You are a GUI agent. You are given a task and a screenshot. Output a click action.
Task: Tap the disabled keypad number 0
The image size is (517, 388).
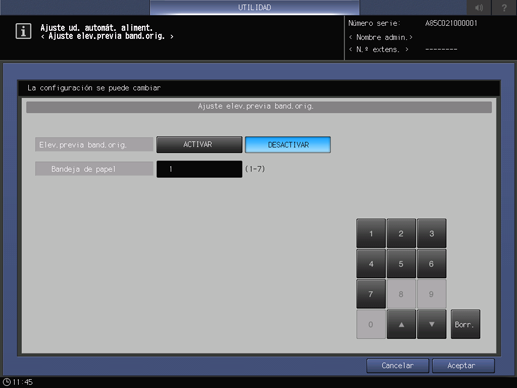[371, 324]
